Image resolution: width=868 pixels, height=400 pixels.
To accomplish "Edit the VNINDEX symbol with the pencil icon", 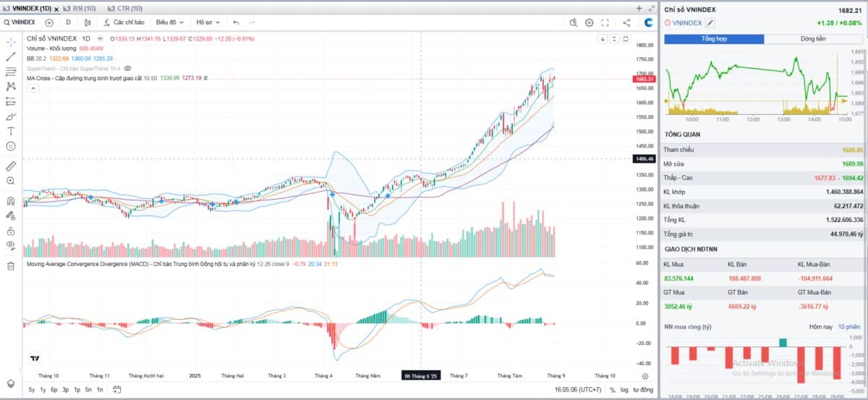I will click(x=710, y=23).
